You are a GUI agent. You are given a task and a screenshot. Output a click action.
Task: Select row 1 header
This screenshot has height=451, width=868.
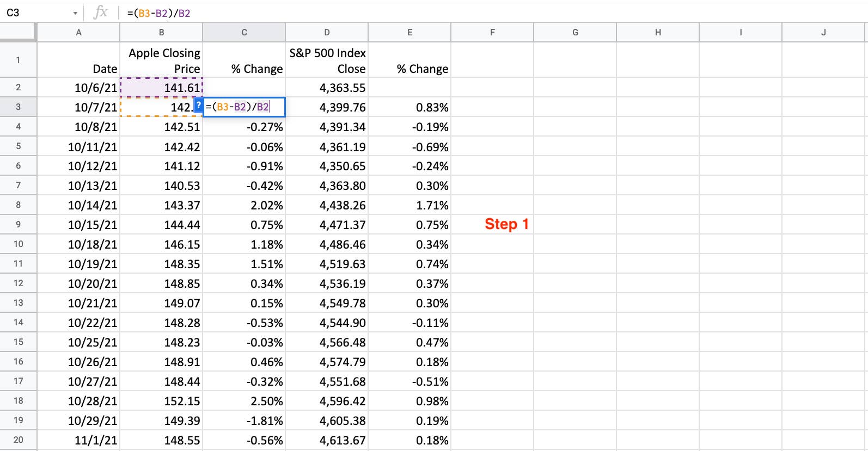point(18,60)
